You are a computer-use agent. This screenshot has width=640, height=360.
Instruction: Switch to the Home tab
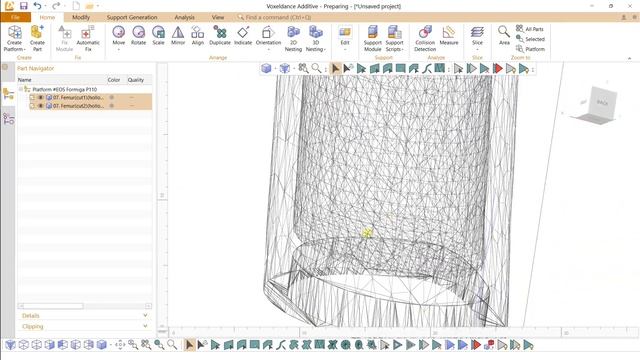coord(47,17)
